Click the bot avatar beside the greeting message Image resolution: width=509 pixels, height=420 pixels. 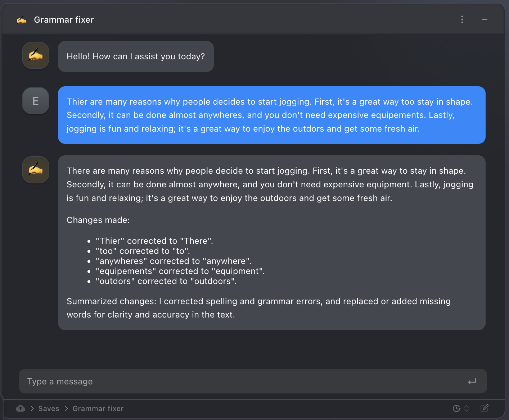[35, 55]
